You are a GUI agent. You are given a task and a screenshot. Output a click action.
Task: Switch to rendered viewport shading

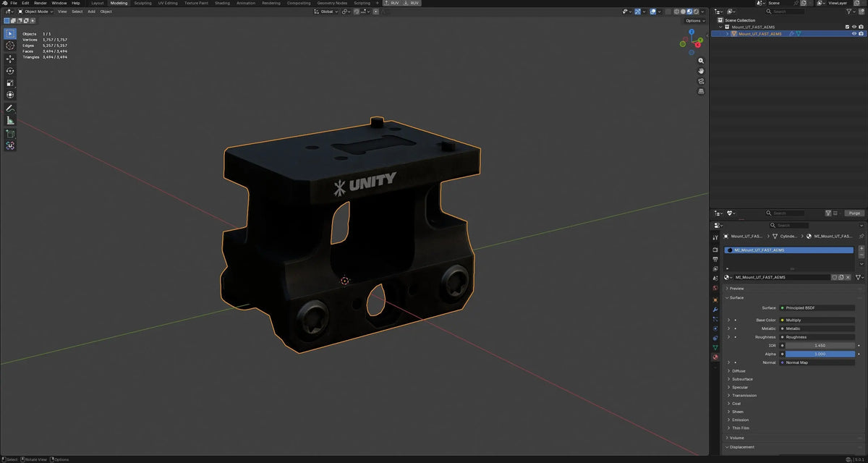click(x=697, y=12)
